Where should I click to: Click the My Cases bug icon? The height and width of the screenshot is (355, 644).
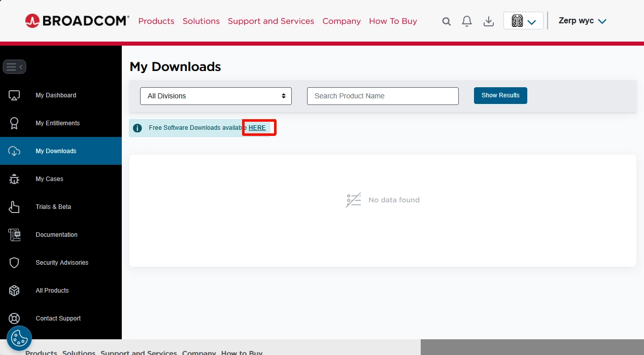14,179
